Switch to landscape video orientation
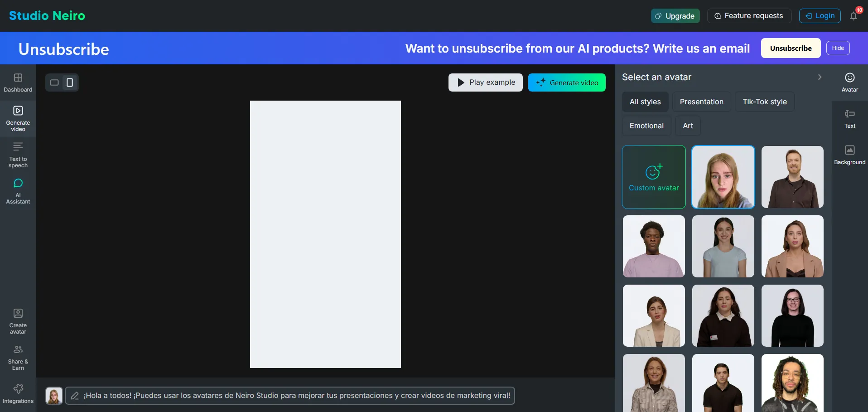The height and width of the screenshot is (412, 868). (x=54, y=82)
